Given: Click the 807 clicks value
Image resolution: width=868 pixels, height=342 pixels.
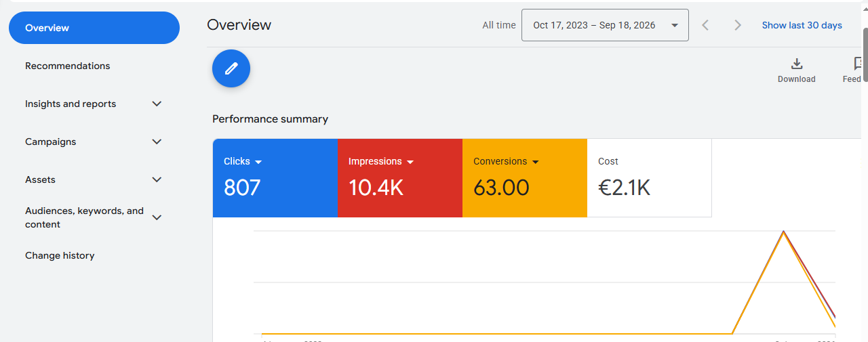Looking at the screenshot, I should (x=242, y=188).
